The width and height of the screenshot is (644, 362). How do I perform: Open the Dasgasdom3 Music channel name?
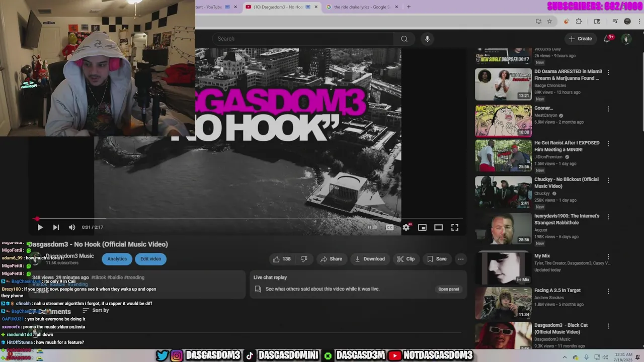70,256
